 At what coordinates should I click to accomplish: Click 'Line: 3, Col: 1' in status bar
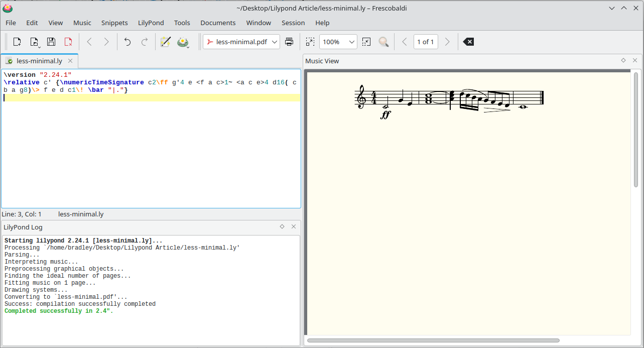point(22,214)
